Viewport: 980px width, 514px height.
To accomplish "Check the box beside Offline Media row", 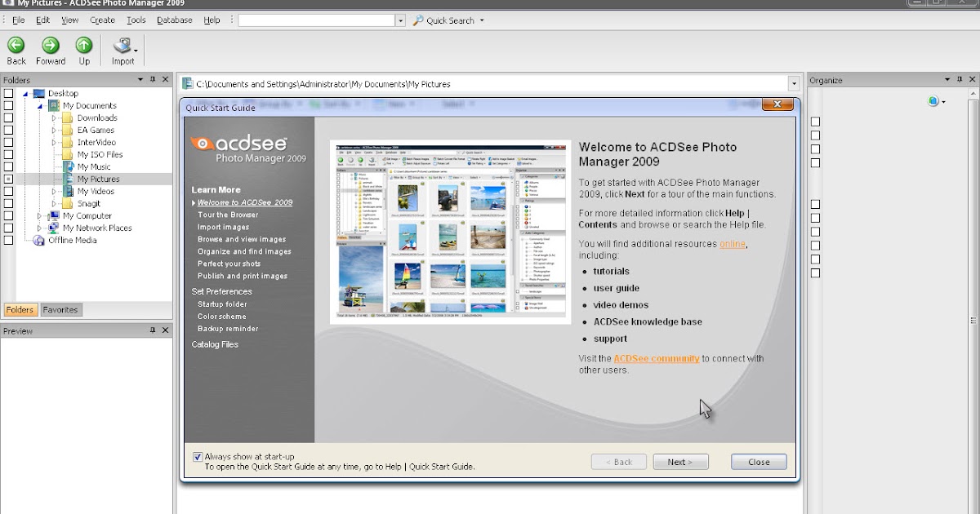I will coord(8,240).
